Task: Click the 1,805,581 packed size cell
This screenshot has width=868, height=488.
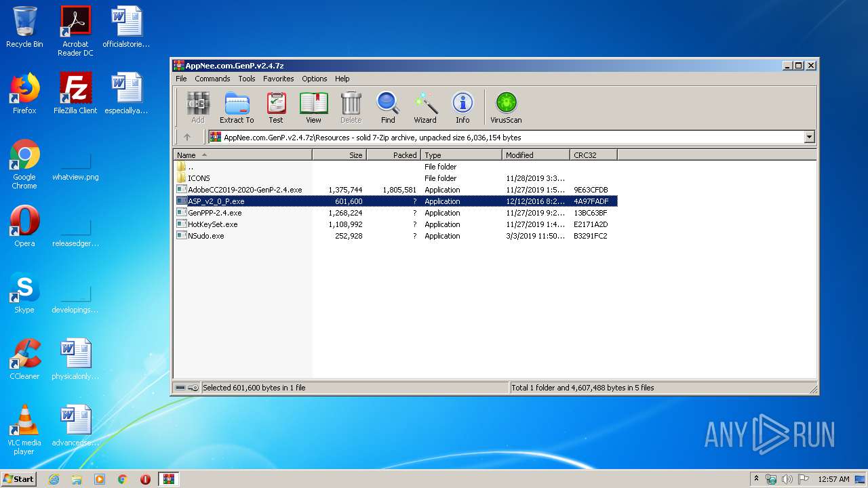Action: click(x=399, y=190)
